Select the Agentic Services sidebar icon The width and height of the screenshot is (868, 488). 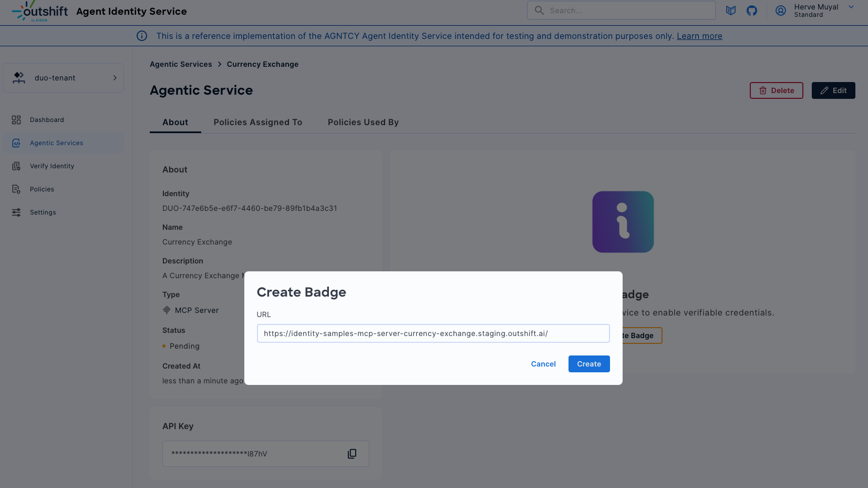click(x=16, y=143)
